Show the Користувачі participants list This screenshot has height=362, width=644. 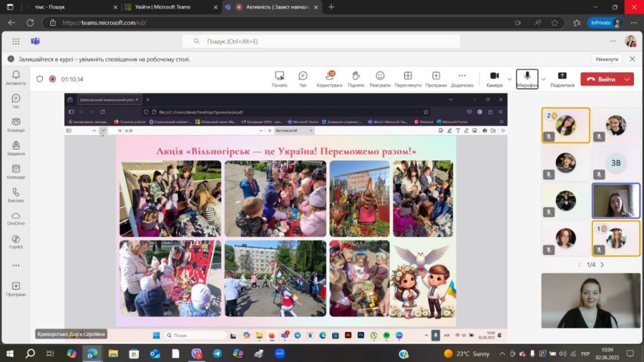click(x=330, y=79)
